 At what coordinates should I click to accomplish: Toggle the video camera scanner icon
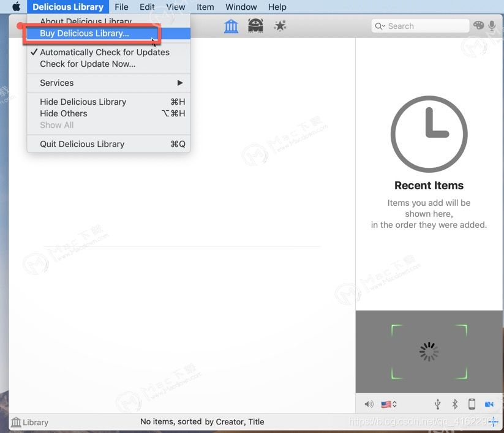pos(489,404)
